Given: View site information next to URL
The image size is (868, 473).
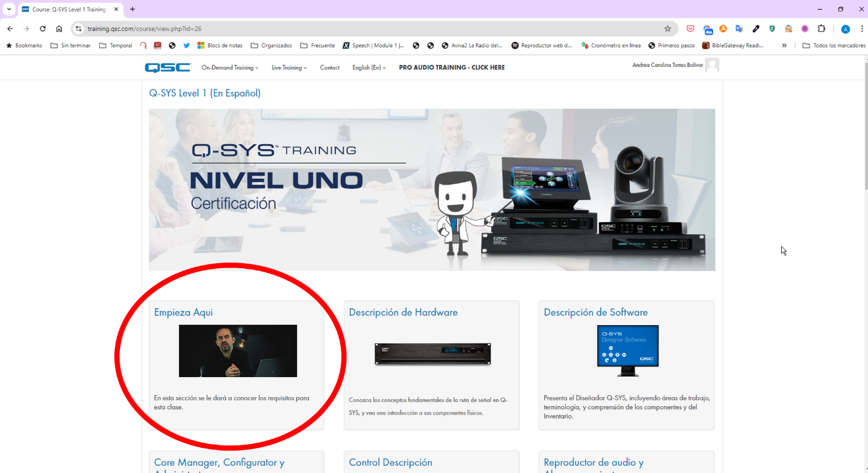Looking at the screenshot, I should tap(78, 28).
